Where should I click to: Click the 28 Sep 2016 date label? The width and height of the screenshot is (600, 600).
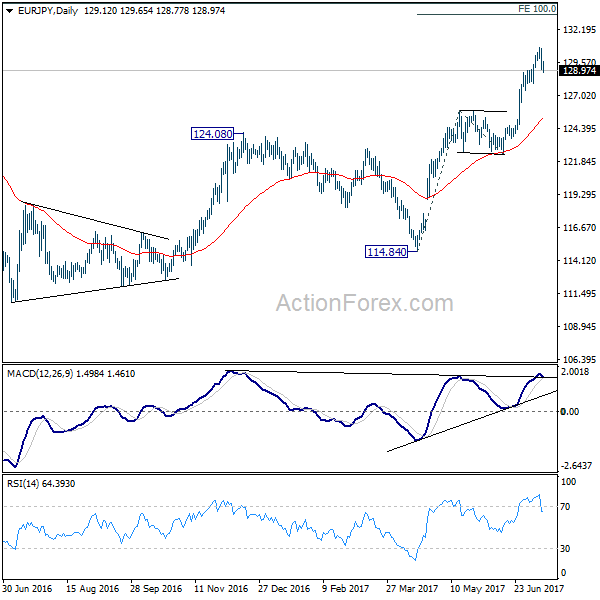[x=156, y=588]
